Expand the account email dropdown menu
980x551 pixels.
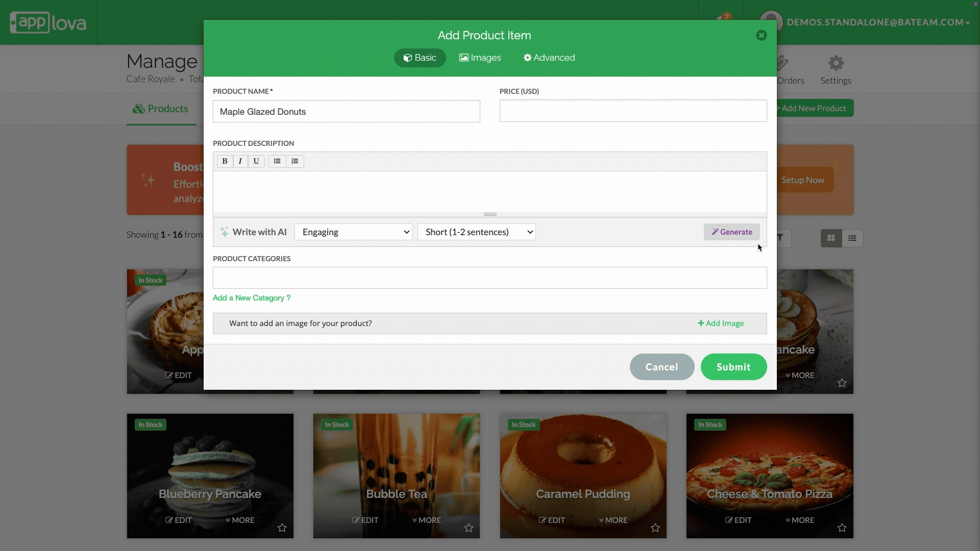coord(878,22)
